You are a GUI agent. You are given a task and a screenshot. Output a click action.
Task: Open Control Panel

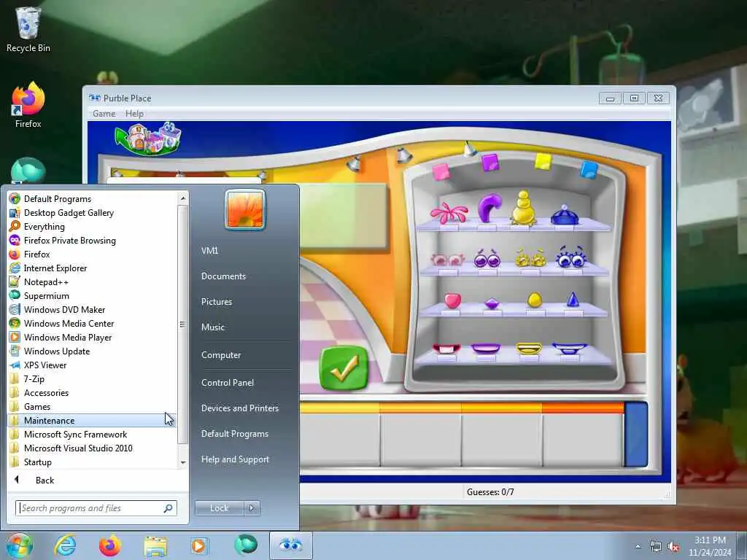pyautogui.click(x=228, y=382)
